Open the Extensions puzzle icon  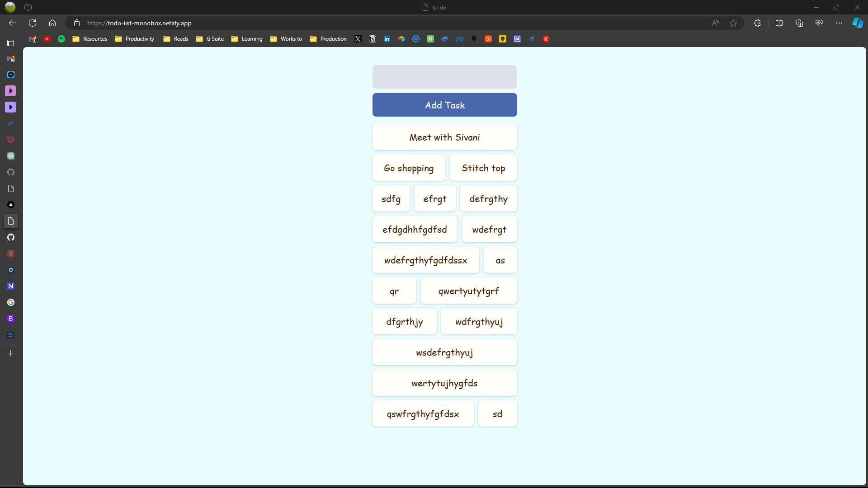click(757, 23)
